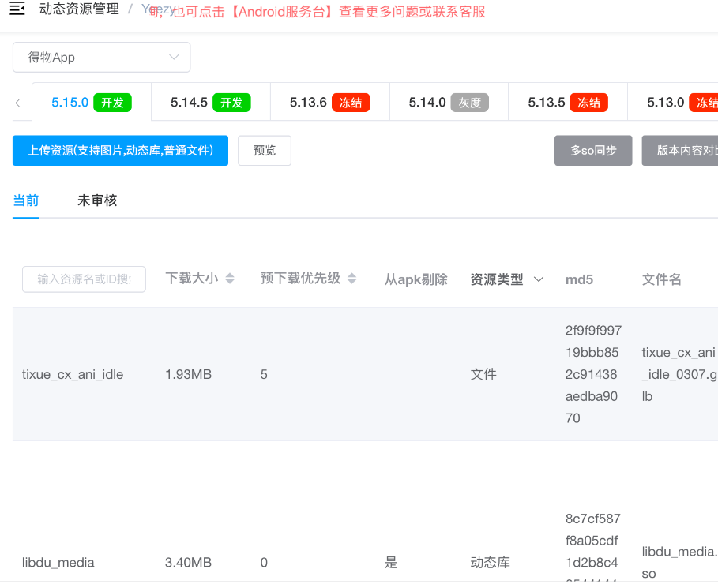
Task: Click the 上传资源 upload button
Action: pos(119,150)
